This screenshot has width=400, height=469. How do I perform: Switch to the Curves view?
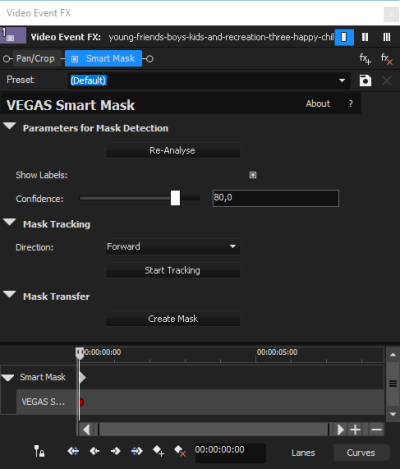coord(361,453)
